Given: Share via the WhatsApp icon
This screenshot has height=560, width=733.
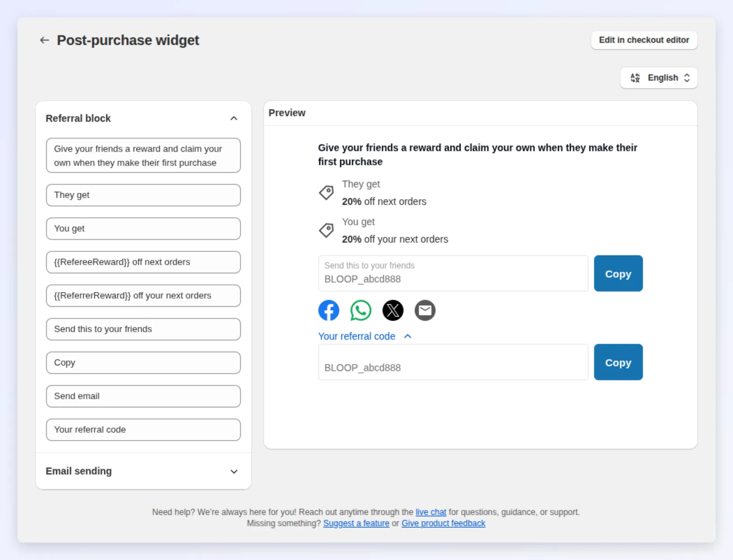Looking at the screenshot, I should coord(361,310).
